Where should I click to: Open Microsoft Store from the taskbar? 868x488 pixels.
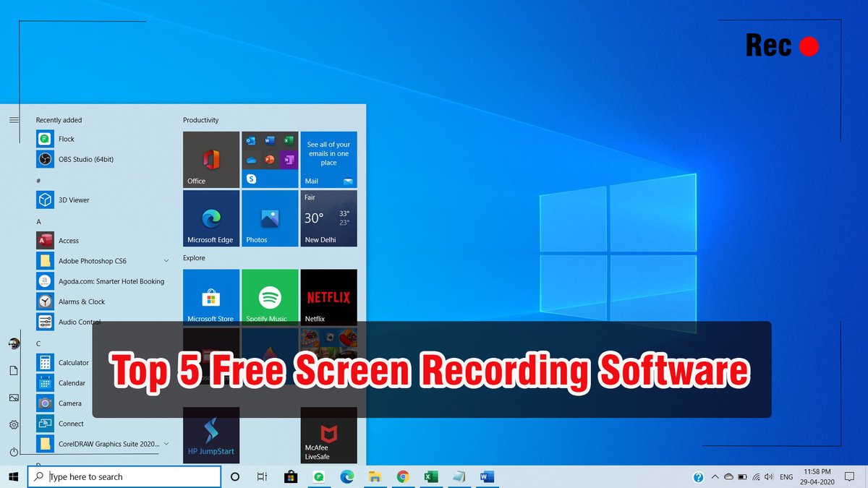tap(291, 477)
